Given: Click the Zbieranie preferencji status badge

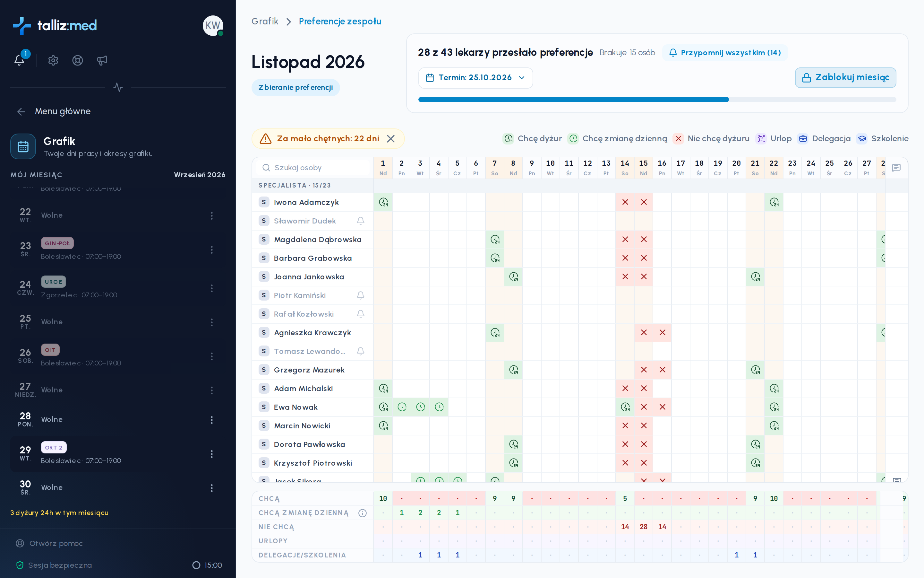Looking at the screenshot, I should tap(295, 88).
